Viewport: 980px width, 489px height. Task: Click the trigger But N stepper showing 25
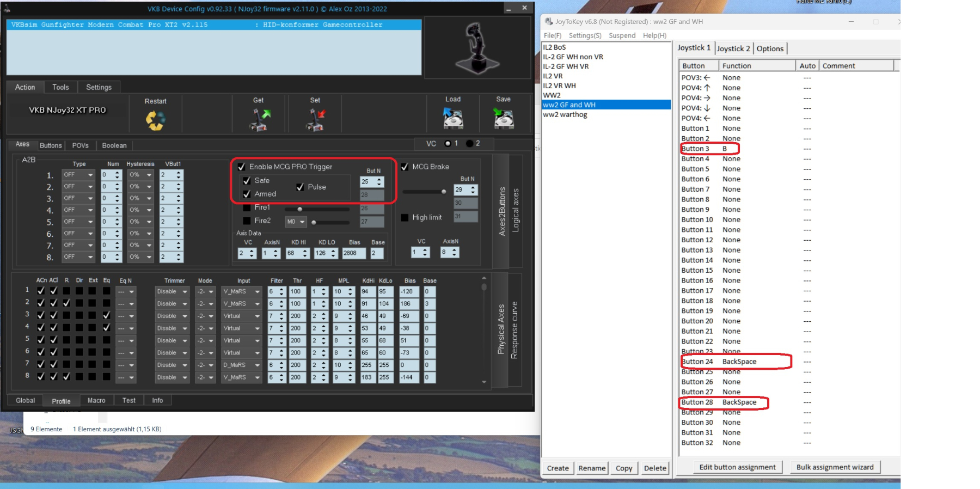tap(372, 182)
